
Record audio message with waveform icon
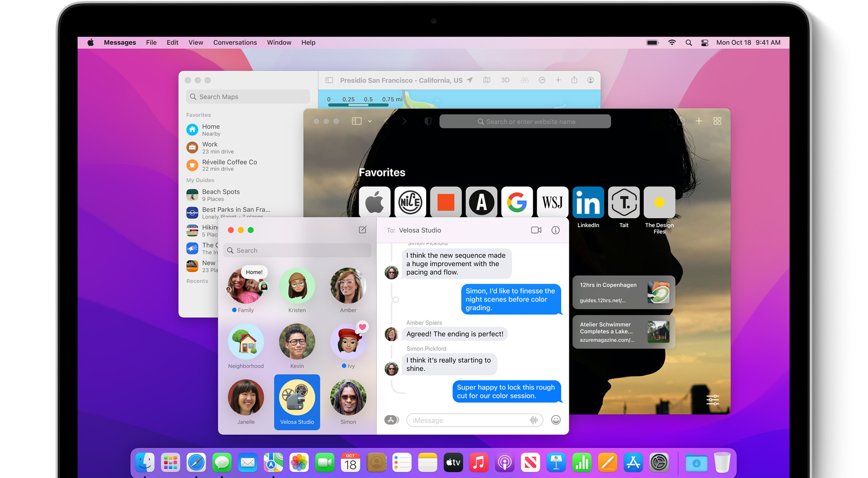point(534,420)
